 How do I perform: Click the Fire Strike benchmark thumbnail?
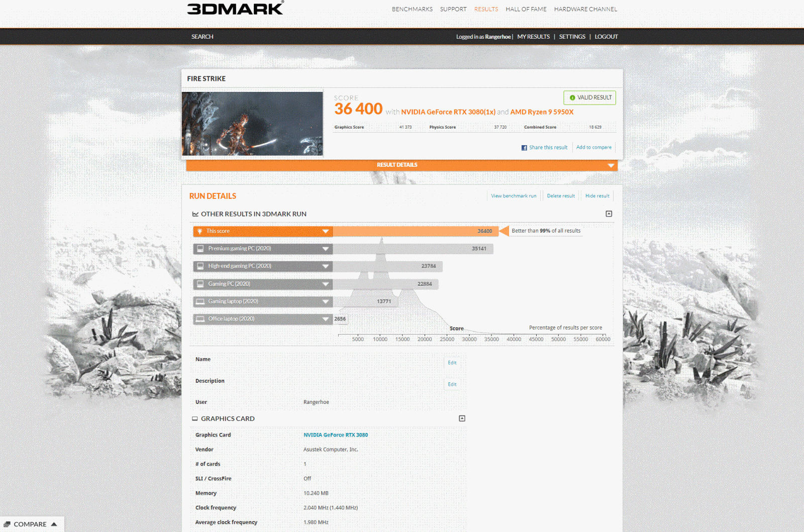point(252,124)
